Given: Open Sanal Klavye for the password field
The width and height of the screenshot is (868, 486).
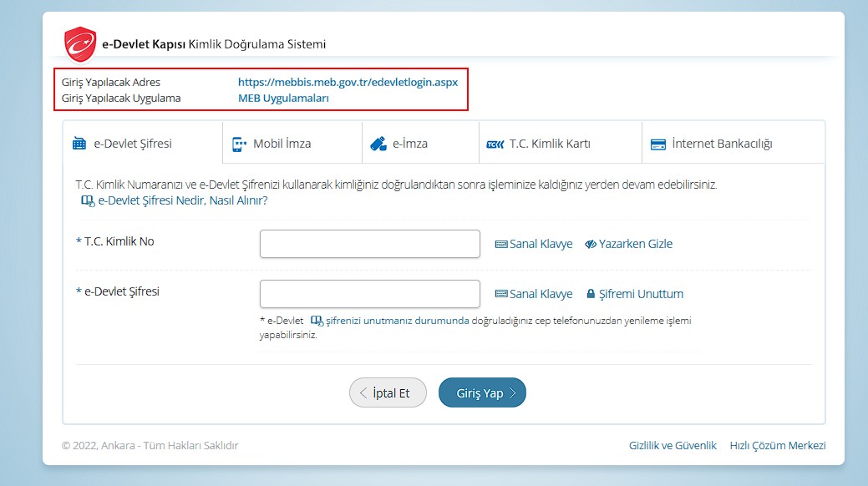Looking at the screenshot, I should (x=541, y=294).
